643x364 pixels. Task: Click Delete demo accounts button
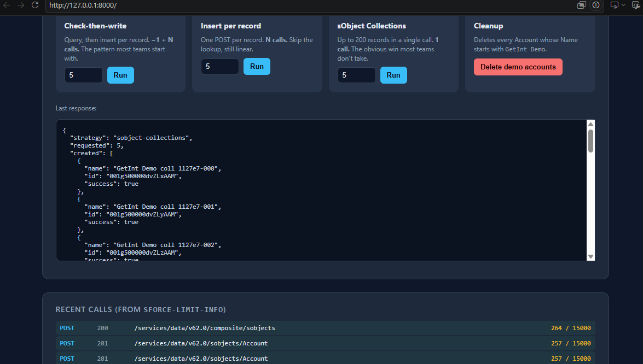point(518,67)
